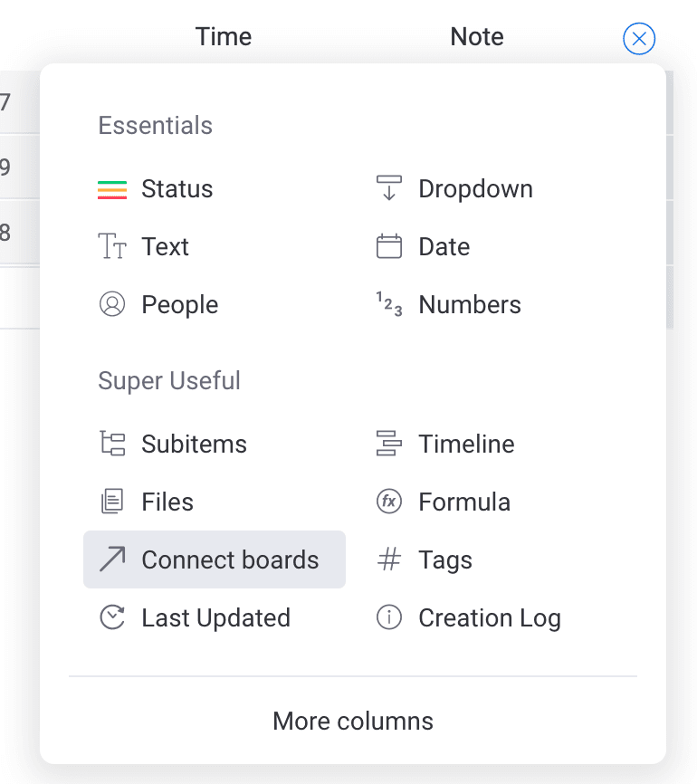
Task: Click the People avatar icon
Action: click(112, 305)
